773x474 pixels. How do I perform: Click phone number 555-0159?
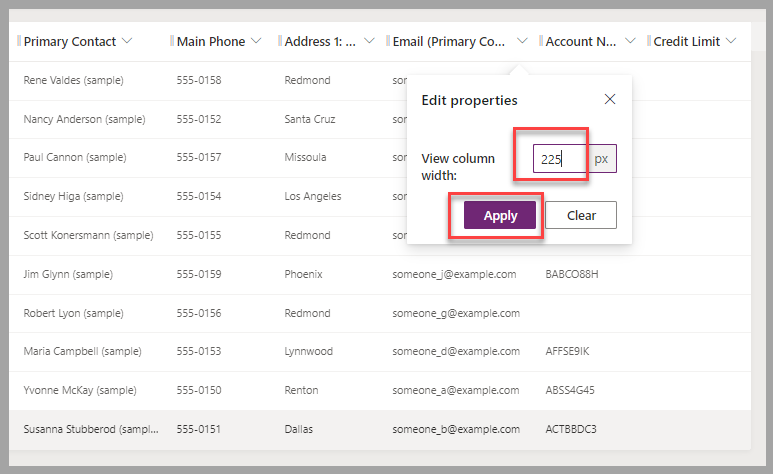click(199, 274)
